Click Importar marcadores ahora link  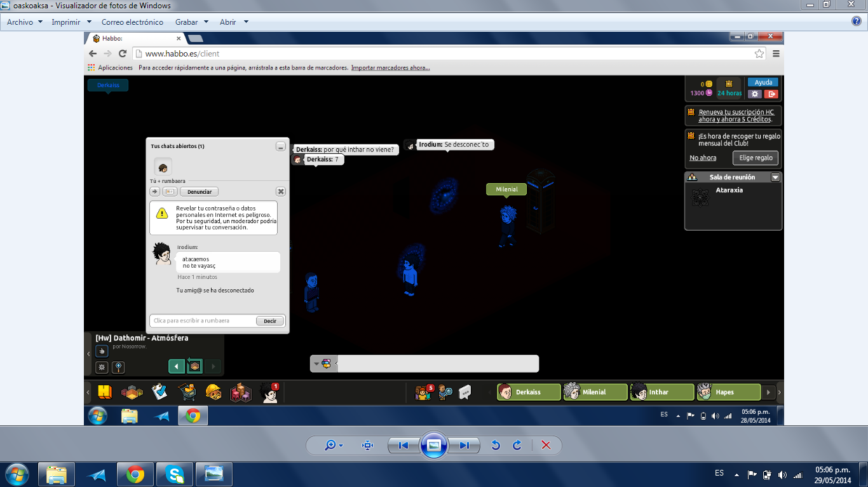390,67
